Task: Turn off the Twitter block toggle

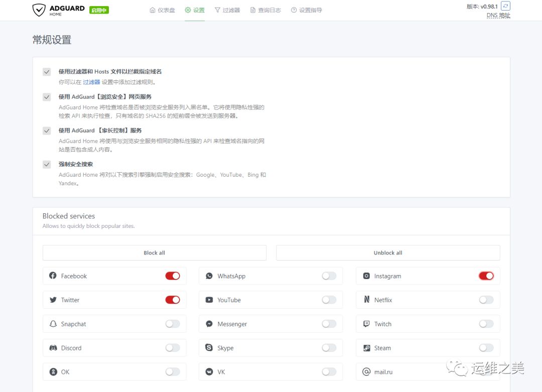Action: pyautogui.click(x=173, y=300)
